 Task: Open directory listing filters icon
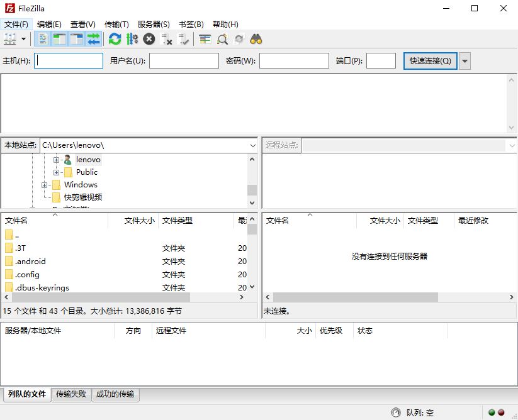click(205, 39)
